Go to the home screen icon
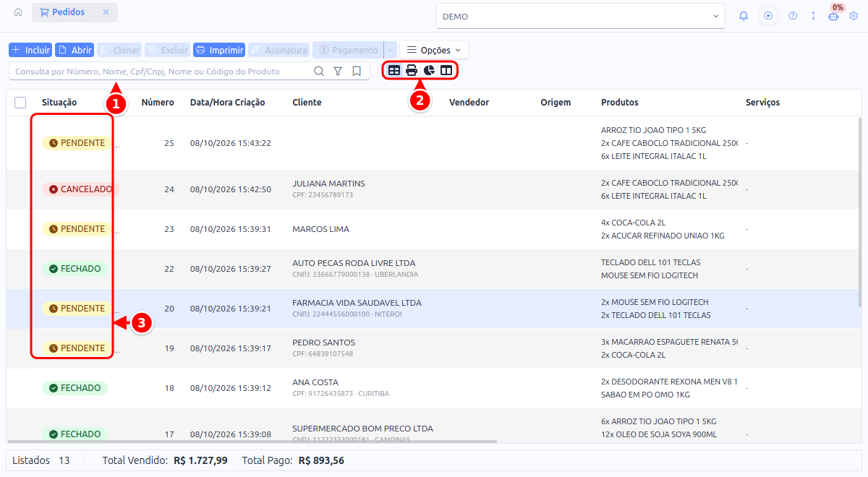Image resolution: width=868 pixels, height=477 pixels. coord(18,12)
